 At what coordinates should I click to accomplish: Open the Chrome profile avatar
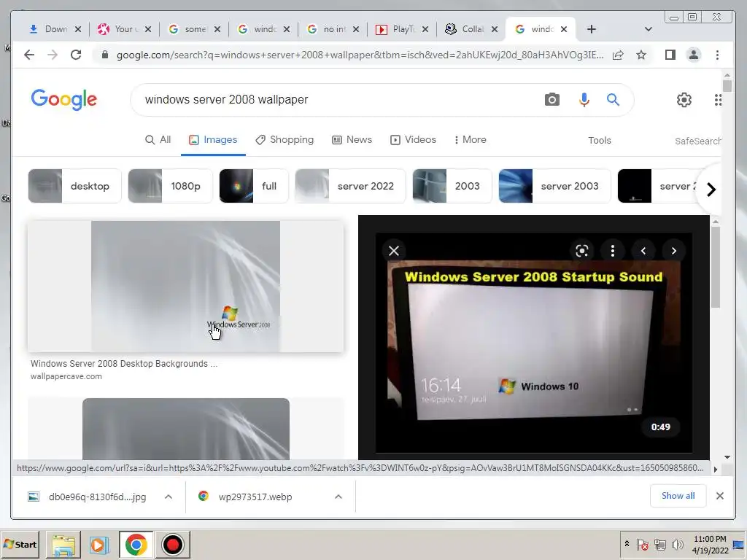pos(694,55)
